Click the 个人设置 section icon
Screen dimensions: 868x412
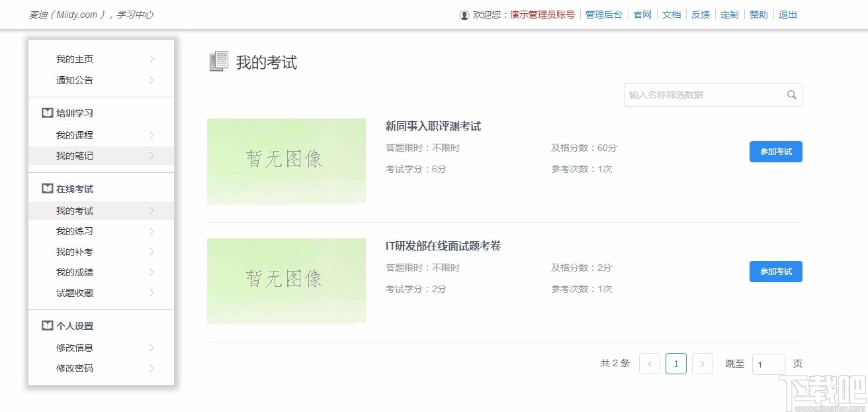point(46,325)
